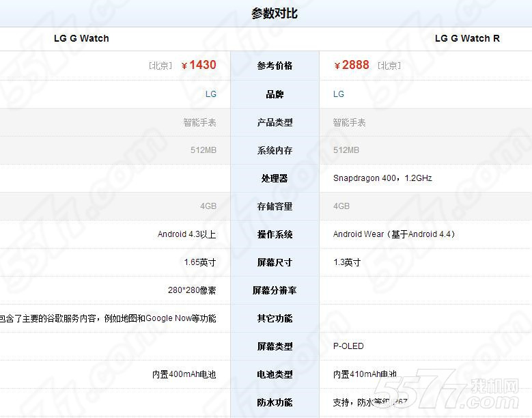Click the 512MB memory value for LG G Watch R
This screenshot has height=418, width=532.
tap(346, 150)
